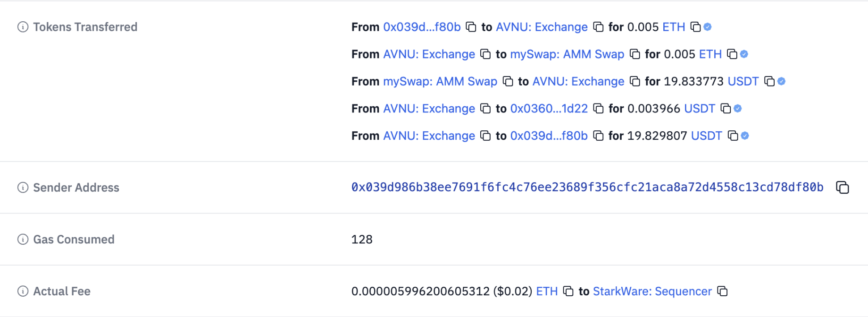
Task: Copy the full sender address
Action: click(x=842, y=188)
